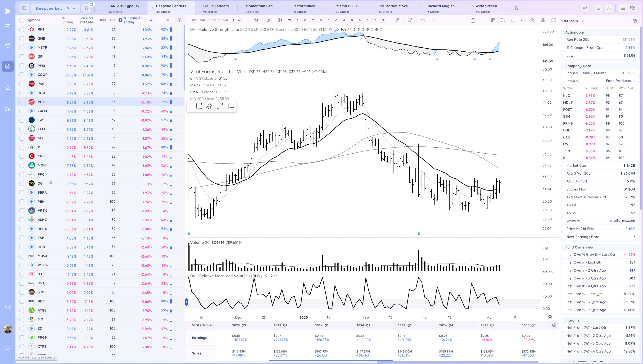This screenshot has height=364, width=643.
Task: Open the Pre Market Move... tab
Action: tap(394, 9)
